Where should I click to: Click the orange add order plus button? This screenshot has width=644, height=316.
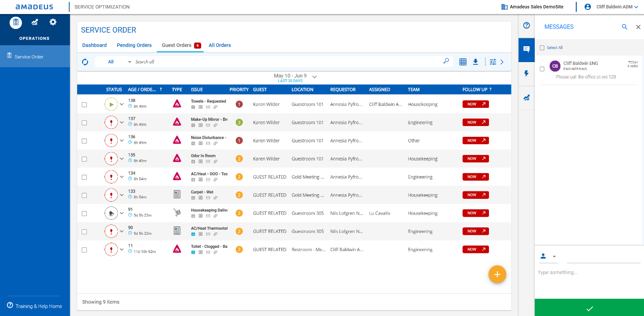point(497,274)
